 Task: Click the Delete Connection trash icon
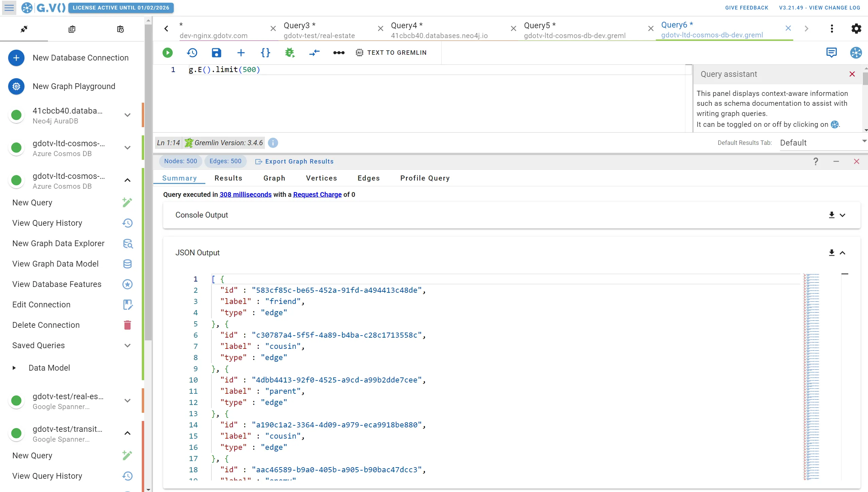pos(127,325)
